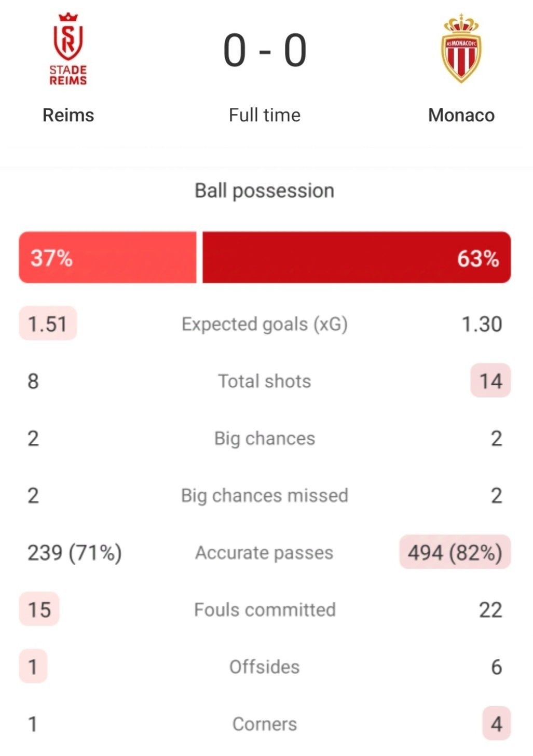Tap the highlighted 1.51 xG value
The image size is (533, 756).
coord(48,324)
